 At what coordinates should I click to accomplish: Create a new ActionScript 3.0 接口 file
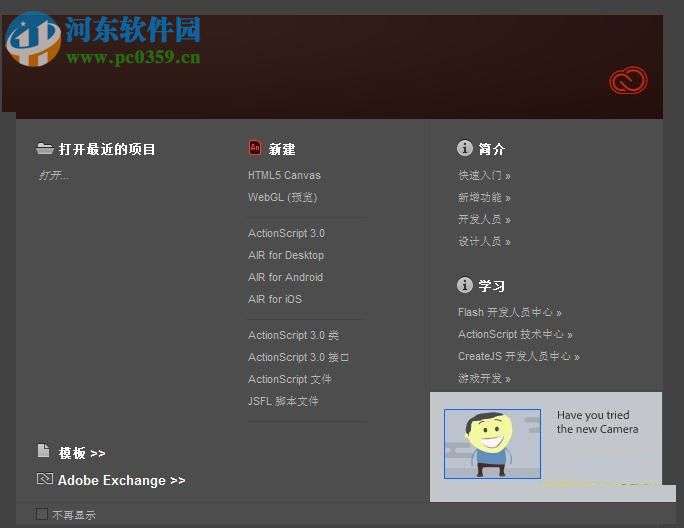pos(298,357)
